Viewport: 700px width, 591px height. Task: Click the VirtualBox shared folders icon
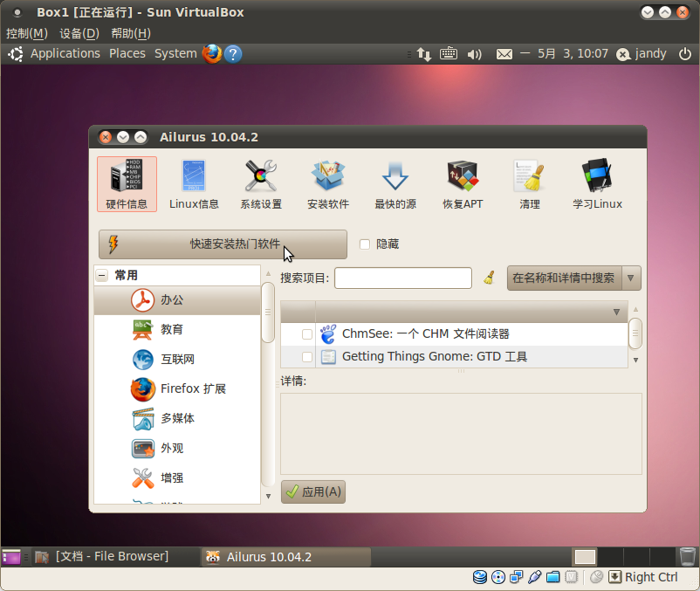553,577
